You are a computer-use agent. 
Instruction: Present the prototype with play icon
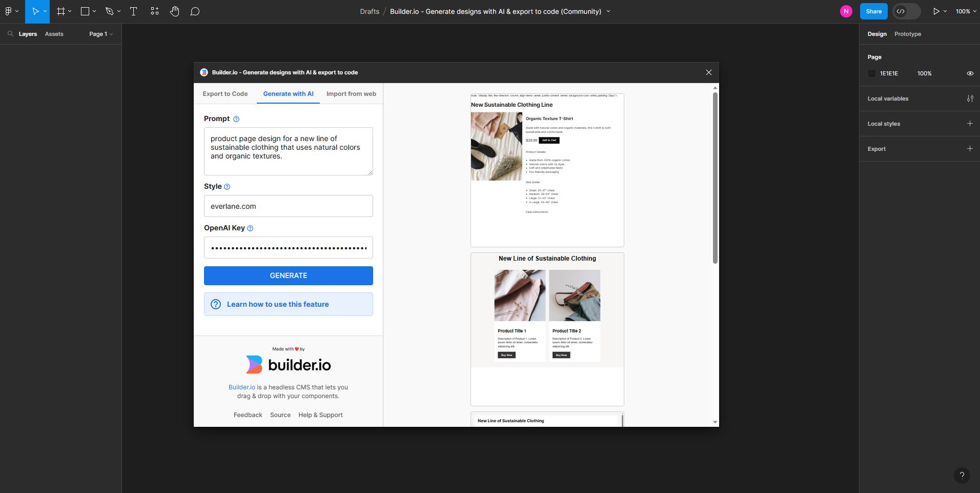[x=936, y=11]
